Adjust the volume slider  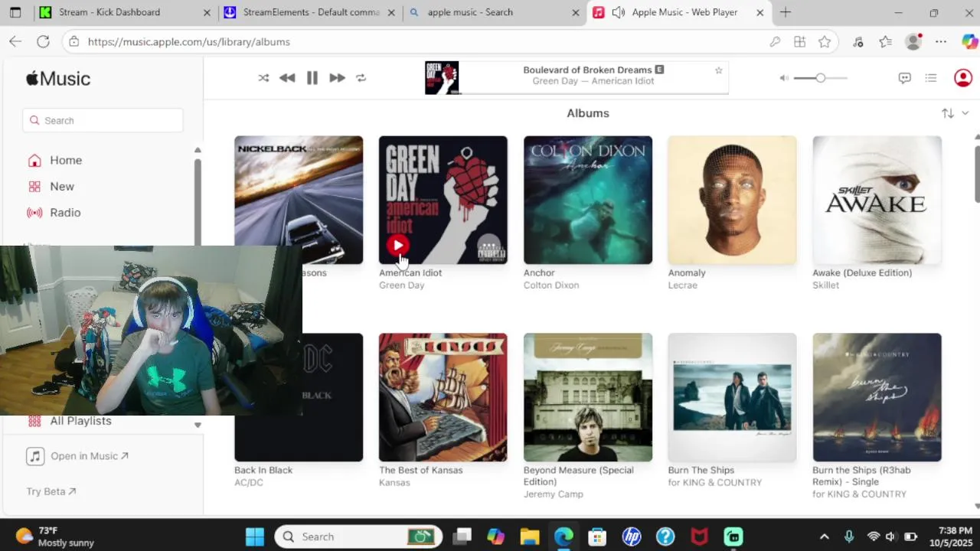[820, 78]
